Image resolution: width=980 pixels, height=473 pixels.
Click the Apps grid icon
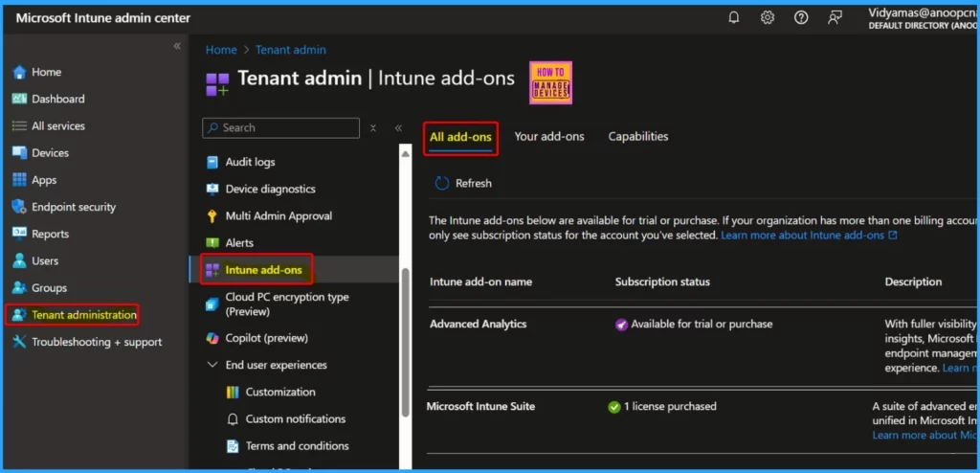pyautogui.click(x=19, y=180)
